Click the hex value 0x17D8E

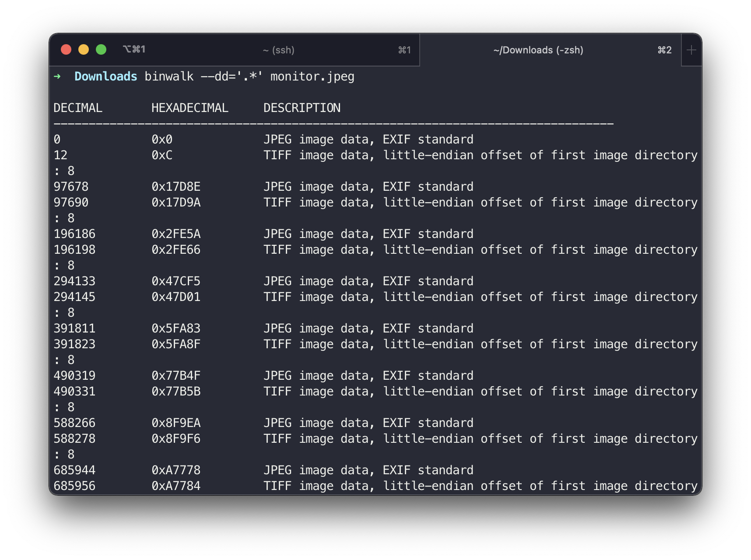click(x=176, y=187)
